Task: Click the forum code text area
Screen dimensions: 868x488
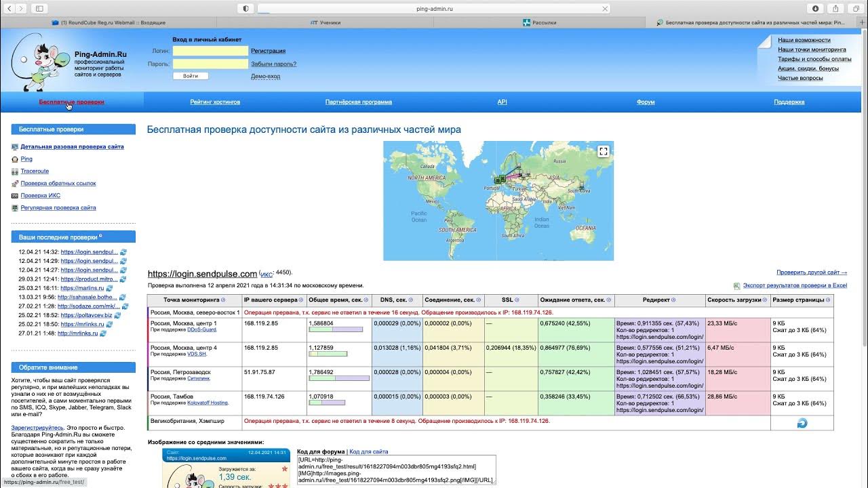Action: pos(397,470)
